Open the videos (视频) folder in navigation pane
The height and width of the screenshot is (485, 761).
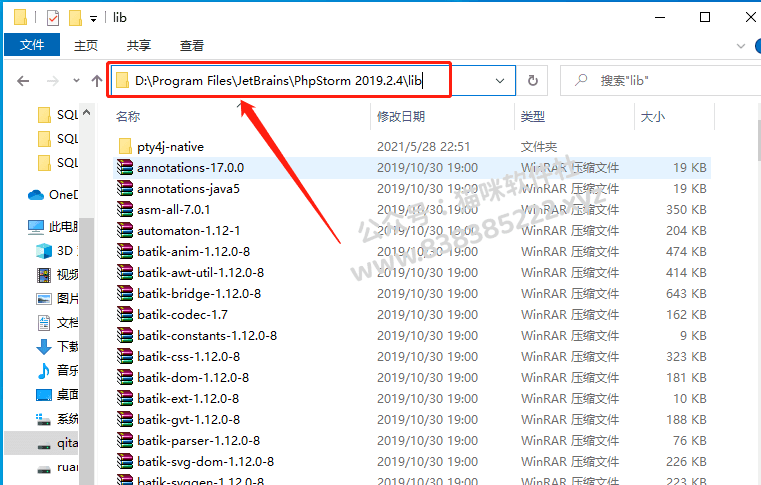point(57,275)
